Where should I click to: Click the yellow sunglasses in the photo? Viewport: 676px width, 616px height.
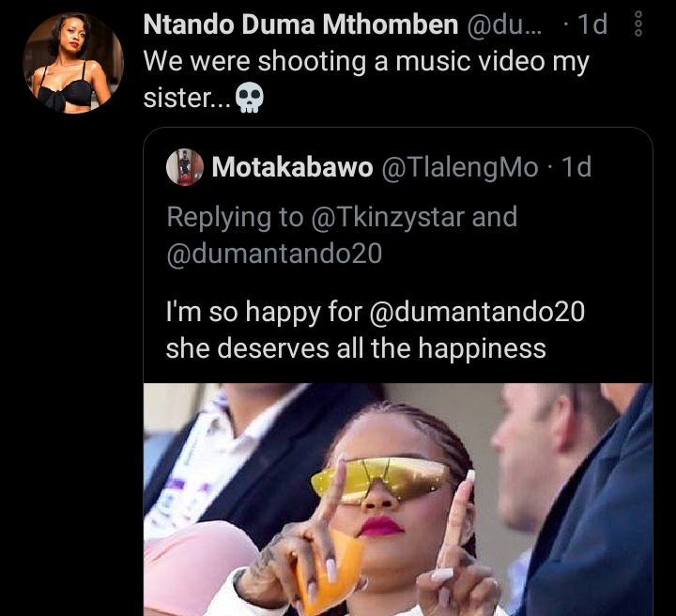click(380, 479)
